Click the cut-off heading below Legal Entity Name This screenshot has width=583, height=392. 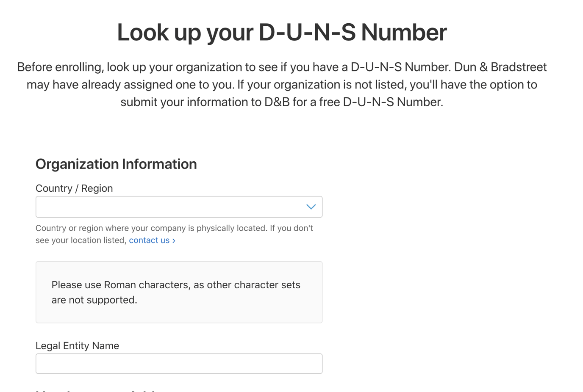click(x=97, y=390)
